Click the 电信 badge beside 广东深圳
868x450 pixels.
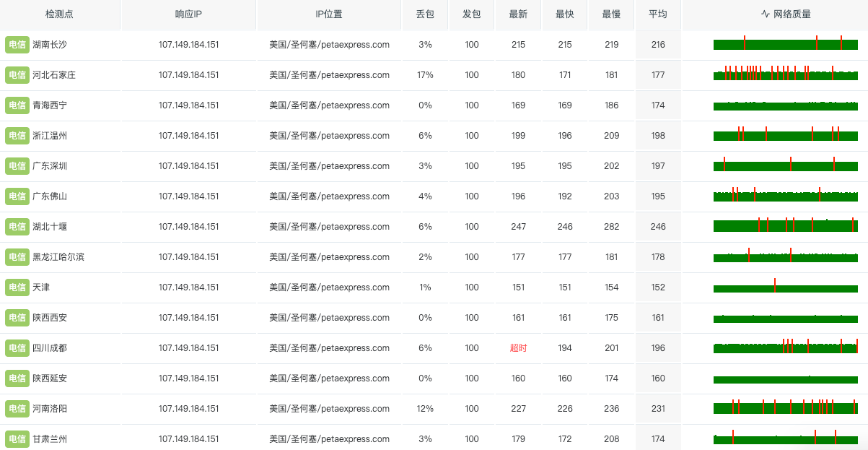(x=17, y=166)
